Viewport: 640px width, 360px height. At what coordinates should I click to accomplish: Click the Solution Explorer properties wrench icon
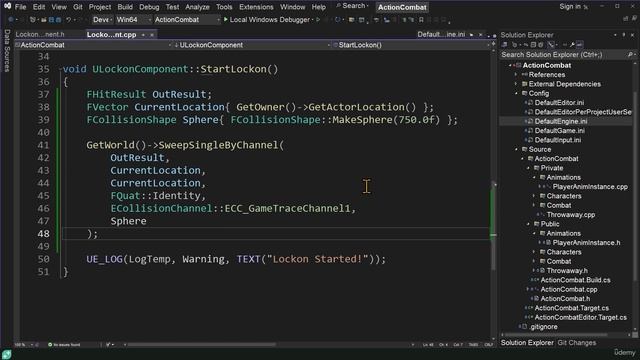pyautogui.click(x=572, y=45)
